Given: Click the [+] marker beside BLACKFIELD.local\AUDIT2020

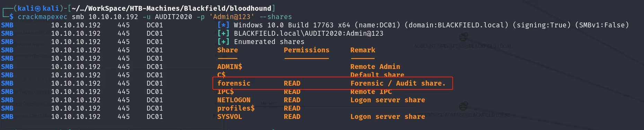Looking at the screenshot, I should [223, 33].
